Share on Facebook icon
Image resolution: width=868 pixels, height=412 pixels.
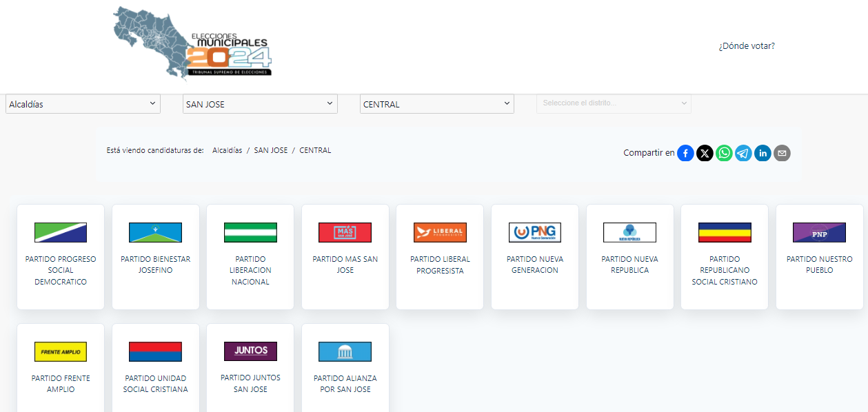point(685,153)
